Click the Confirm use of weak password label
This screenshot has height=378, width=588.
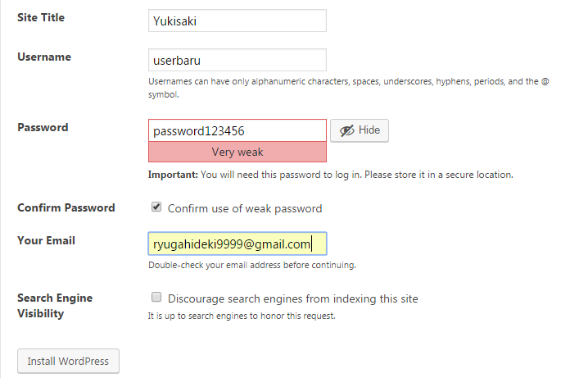tap(245, 208)
